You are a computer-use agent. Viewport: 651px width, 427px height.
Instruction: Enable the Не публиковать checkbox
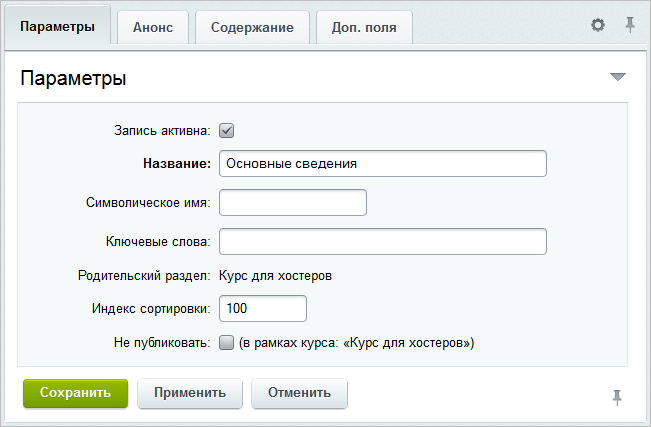point(226,343)
